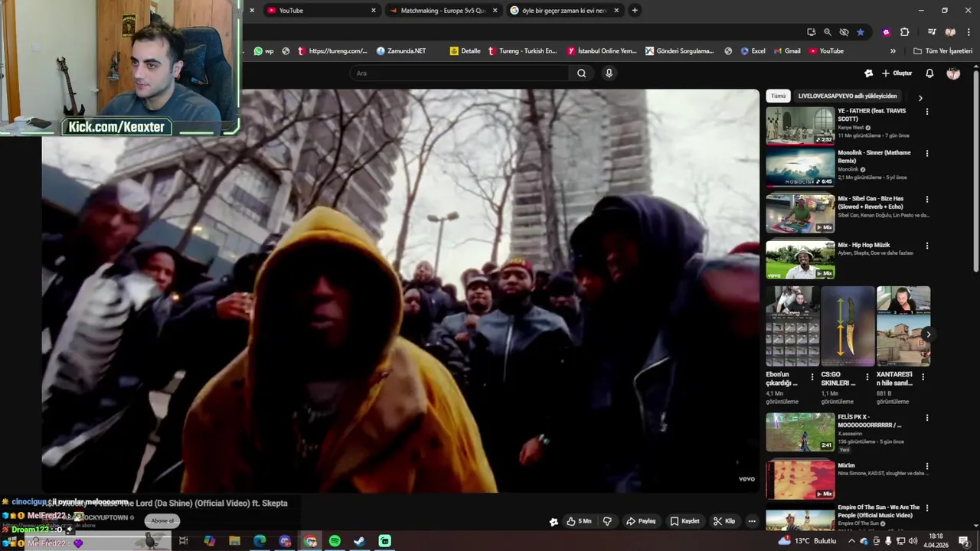Click the Kaydet save button
The height and width of the screenshot is (551, 980).
tap(684, 521)
